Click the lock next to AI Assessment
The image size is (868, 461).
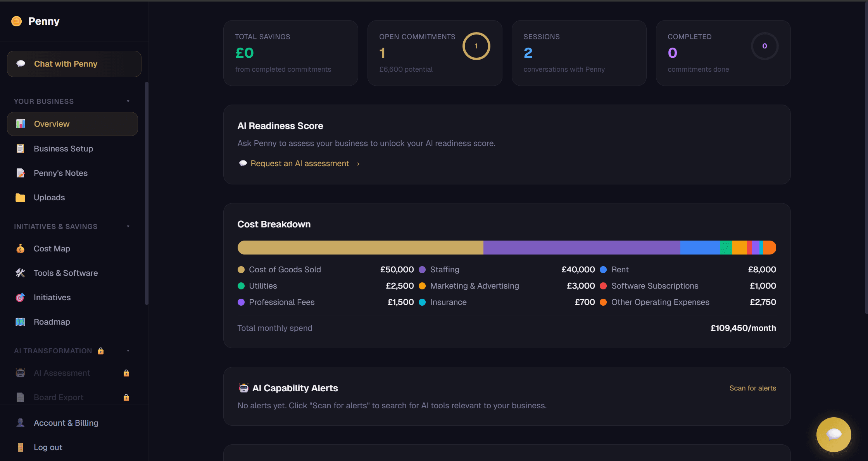tap(126, 373)
